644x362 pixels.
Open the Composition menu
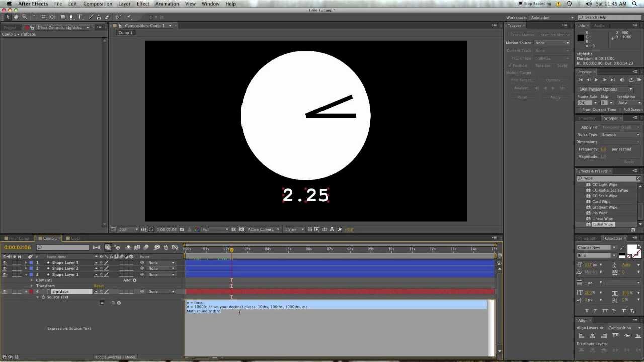tap(98, 4)
